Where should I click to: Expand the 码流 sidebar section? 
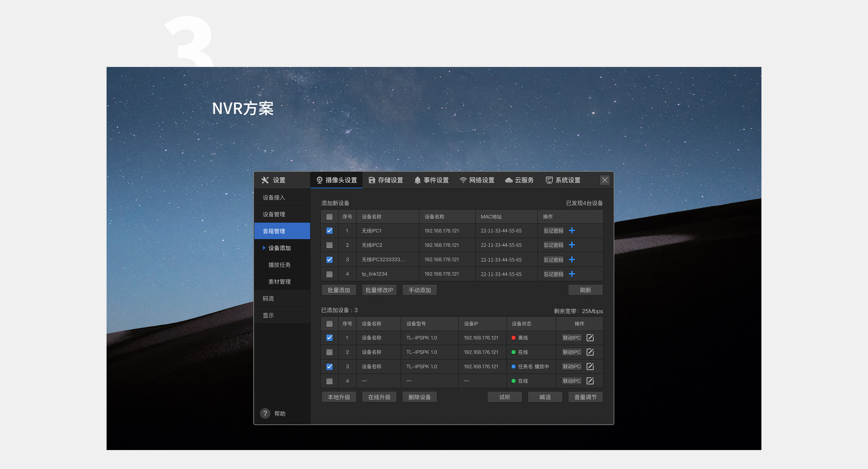pyautogui.click(x=269, y=299)
